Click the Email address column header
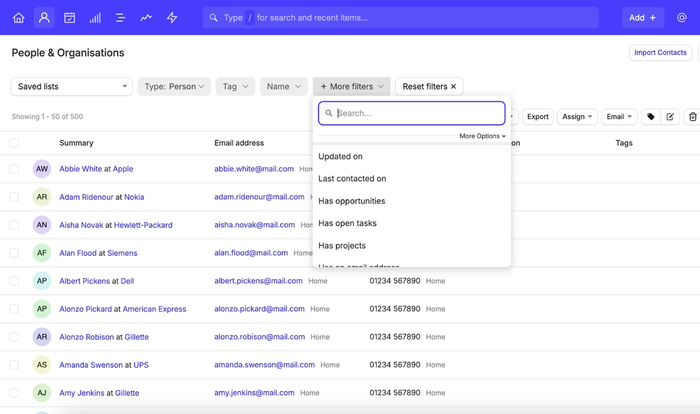 click(239, 143)
